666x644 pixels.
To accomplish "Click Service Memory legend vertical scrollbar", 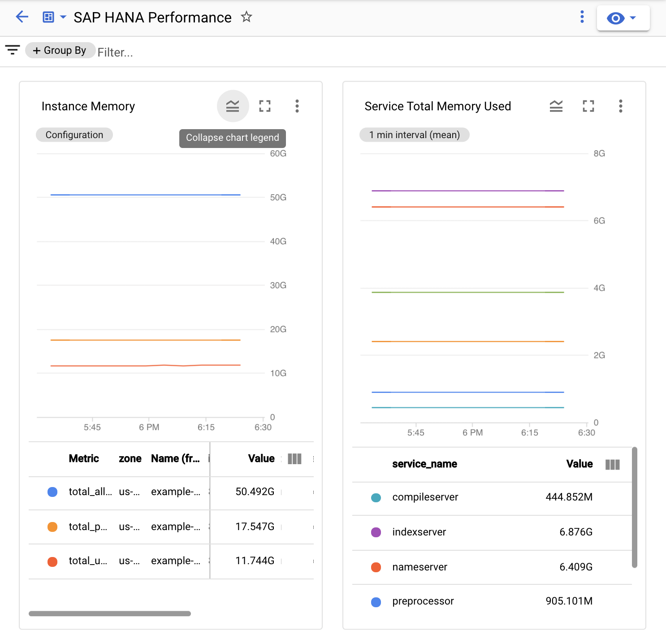I will [634, 507].
